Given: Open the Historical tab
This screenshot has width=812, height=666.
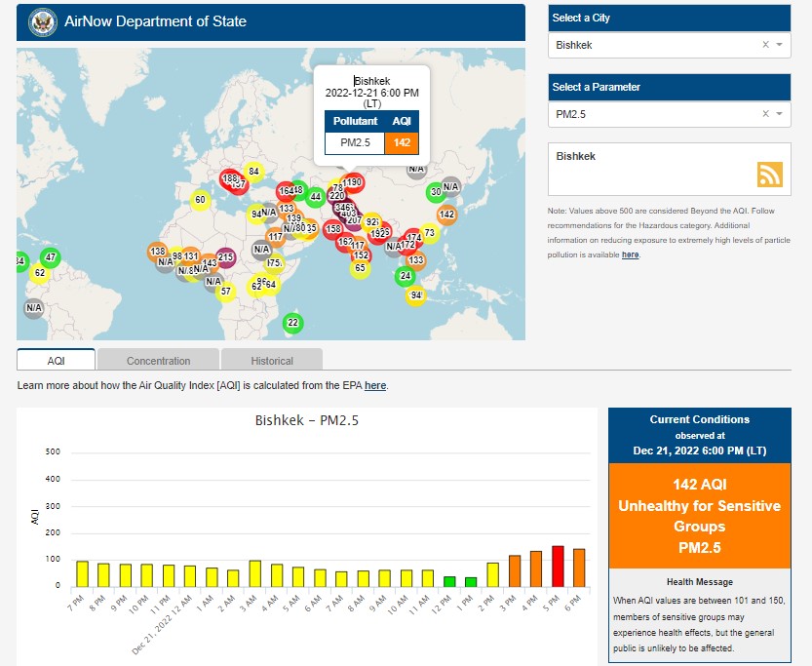Looking at the screenshot, I should tap(271, 361).
